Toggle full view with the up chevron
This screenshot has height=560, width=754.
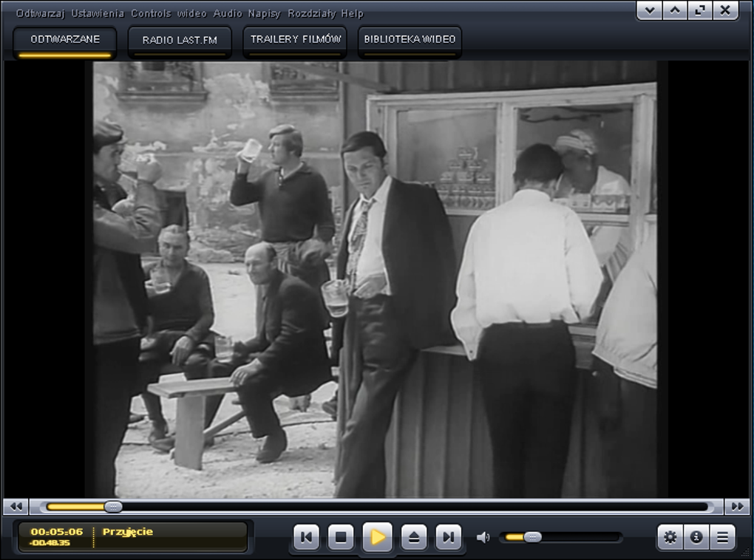pos(673,11)
